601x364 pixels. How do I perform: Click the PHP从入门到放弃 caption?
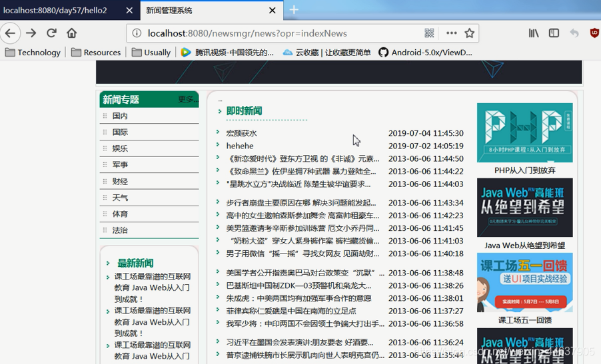(x=525, y=170)
